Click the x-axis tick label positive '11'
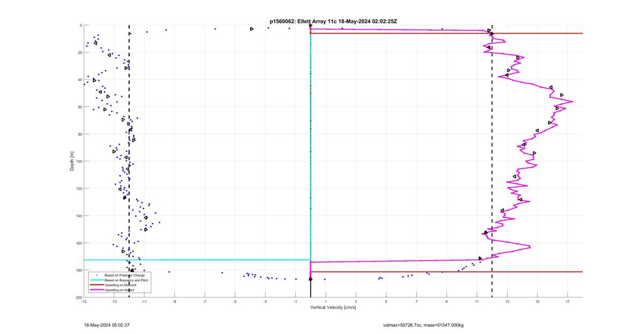This screenshot has height=334, width=644. [x=477, y=302]
